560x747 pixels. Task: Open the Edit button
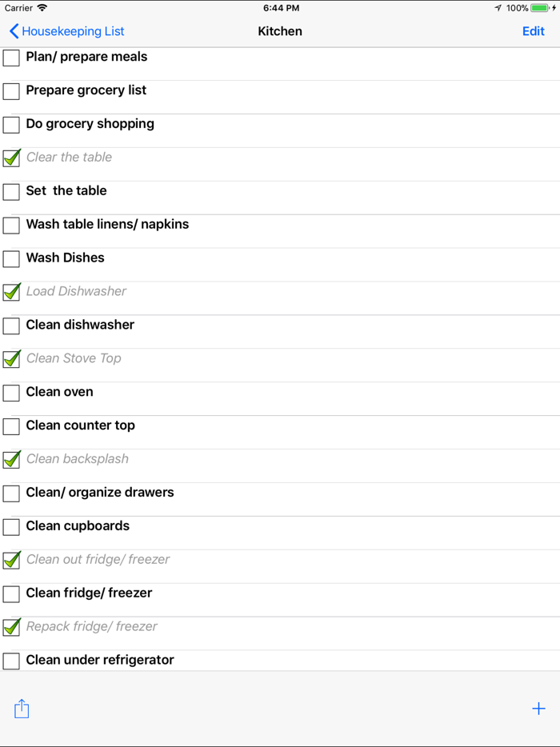click(533, 31)
